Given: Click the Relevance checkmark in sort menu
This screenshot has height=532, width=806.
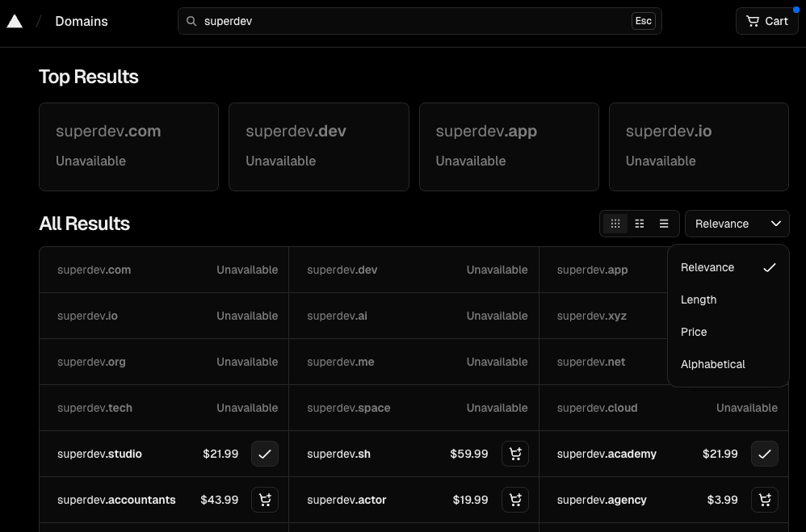Looking at the screenshot, I should pyautogui.click(x=770, y=267).
